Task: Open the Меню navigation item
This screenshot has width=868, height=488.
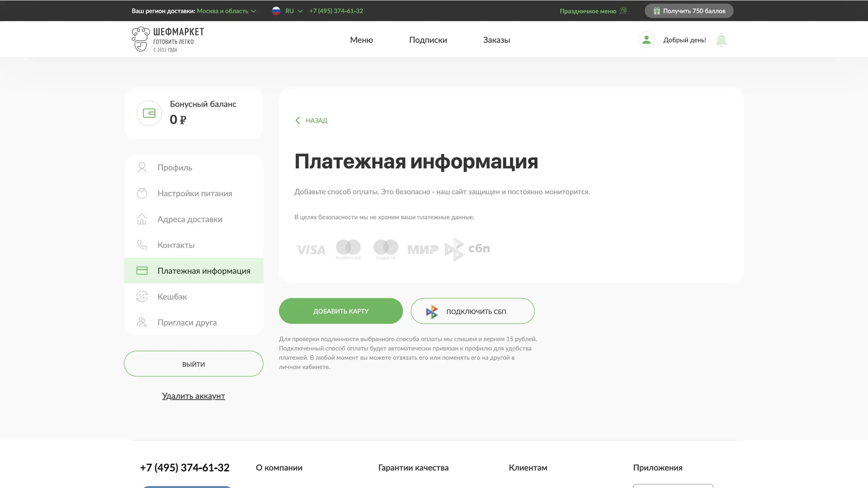Action: (361, 40)
